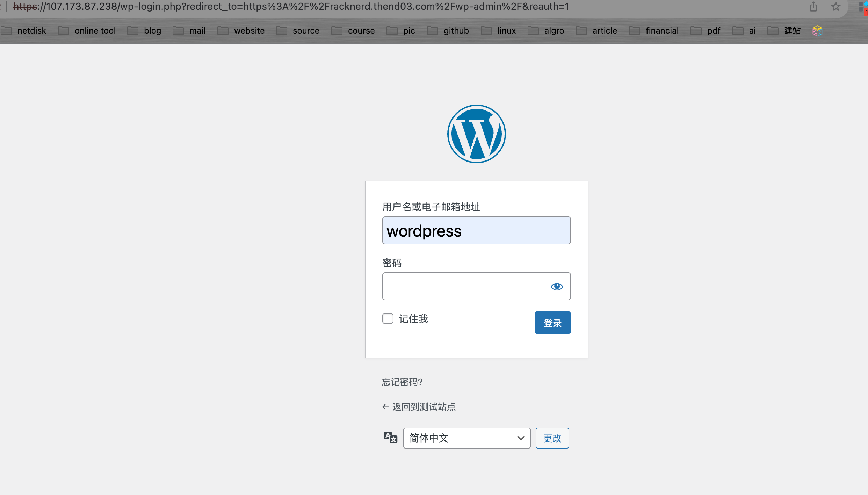Open the 忘记密码? link

(x=402, y=382)
